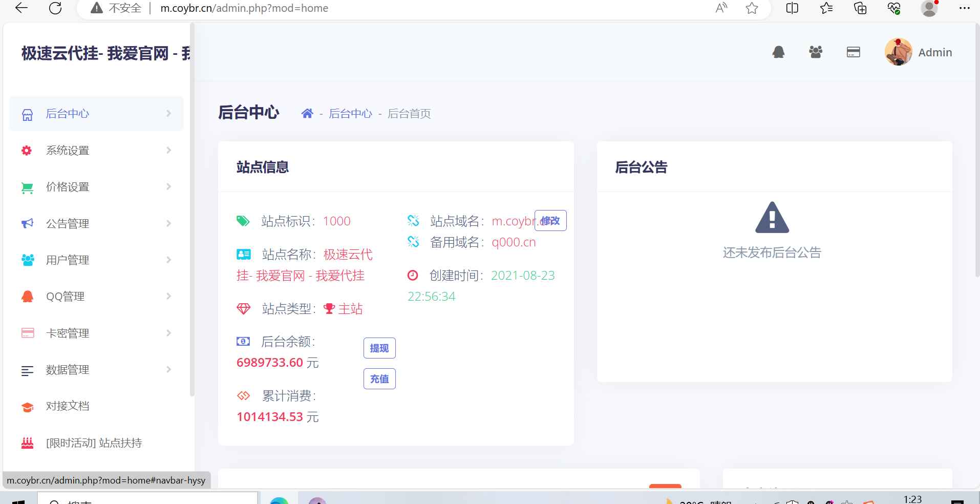Expand the 系统设置 submenu chevron

click(169, 150)
